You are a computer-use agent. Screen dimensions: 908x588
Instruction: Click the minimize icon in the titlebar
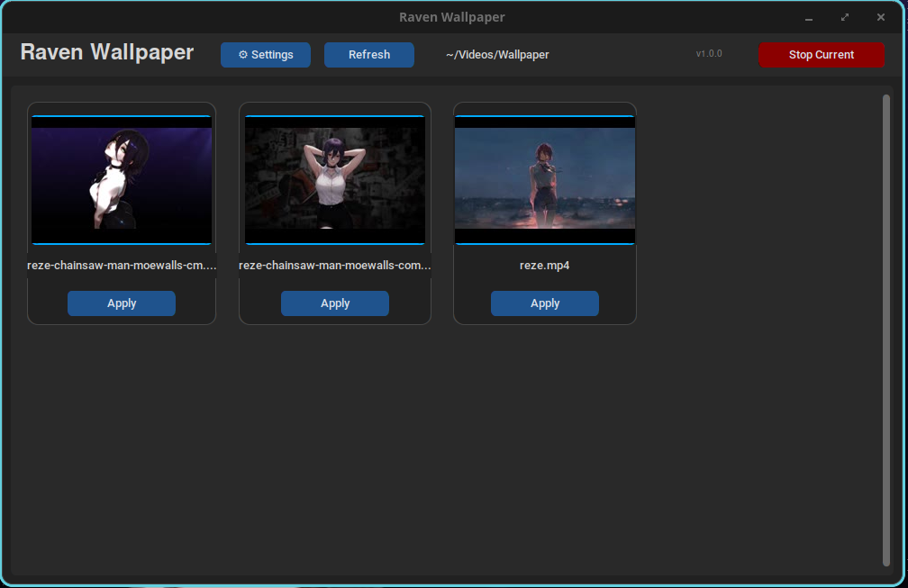[x=808, y=17]
